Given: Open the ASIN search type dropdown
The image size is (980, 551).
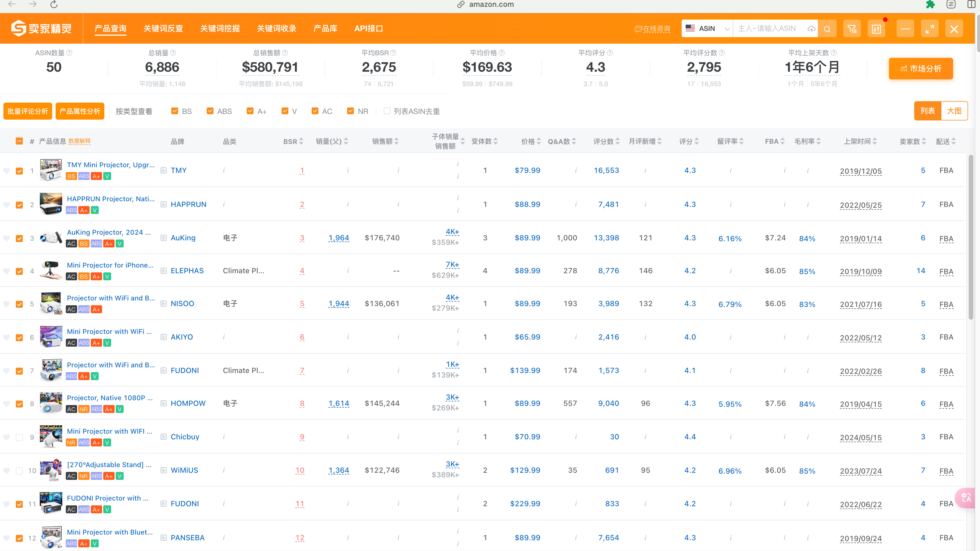Looking at the screenshot, I should (x=707, y=29).
